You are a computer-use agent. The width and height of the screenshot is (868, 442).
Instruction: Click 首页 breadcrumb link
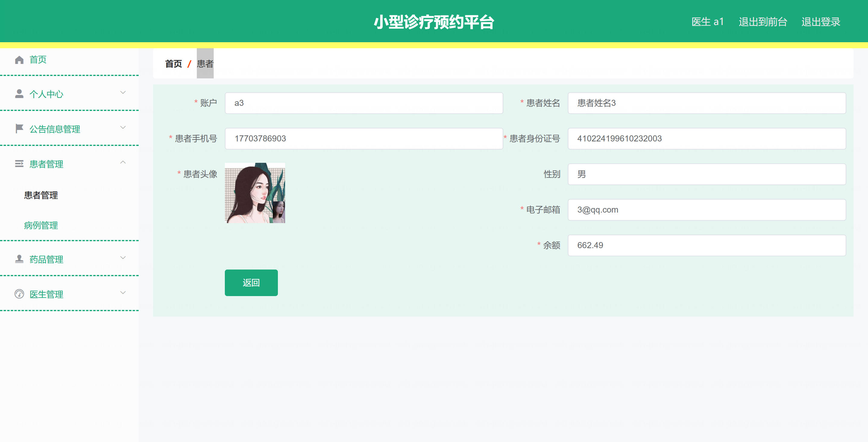click(174, 64)
